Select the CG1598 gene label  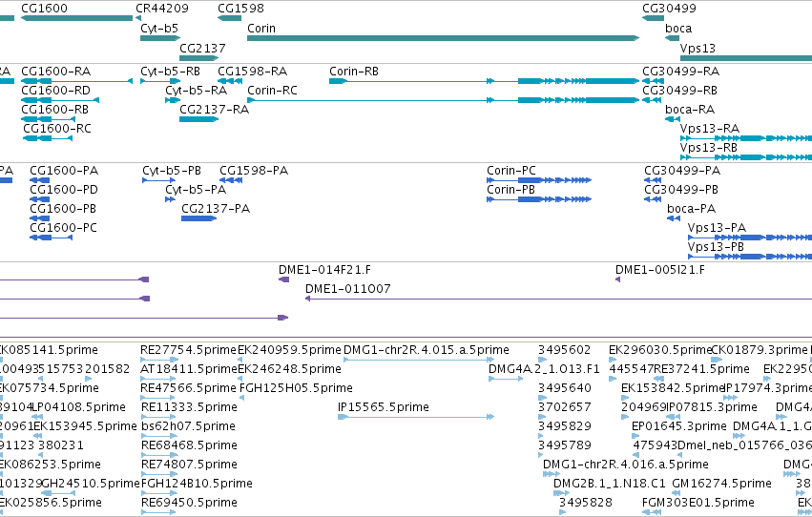(x=240, y=9)
